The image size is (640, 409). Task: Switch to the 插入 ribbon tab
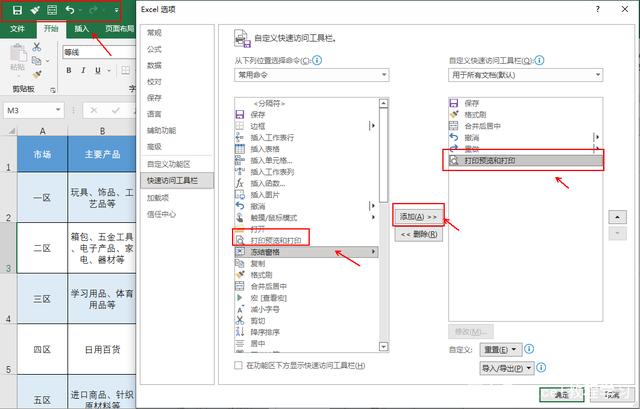pyautogui.click(x=81, y=29)
